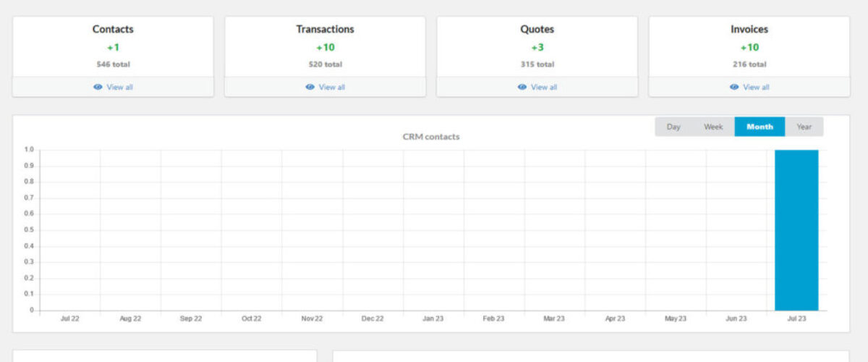The height and width of the screenshot is (362, 868).
Task: Click the eye icon under Invoices card
Action: (733, 87)
